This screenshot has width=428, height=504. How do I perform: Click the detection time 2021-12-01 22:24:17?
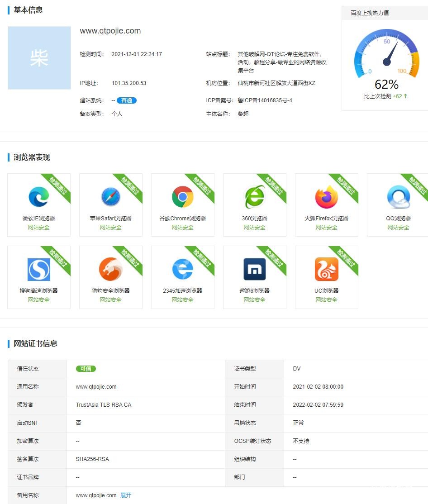click(137, 54)
